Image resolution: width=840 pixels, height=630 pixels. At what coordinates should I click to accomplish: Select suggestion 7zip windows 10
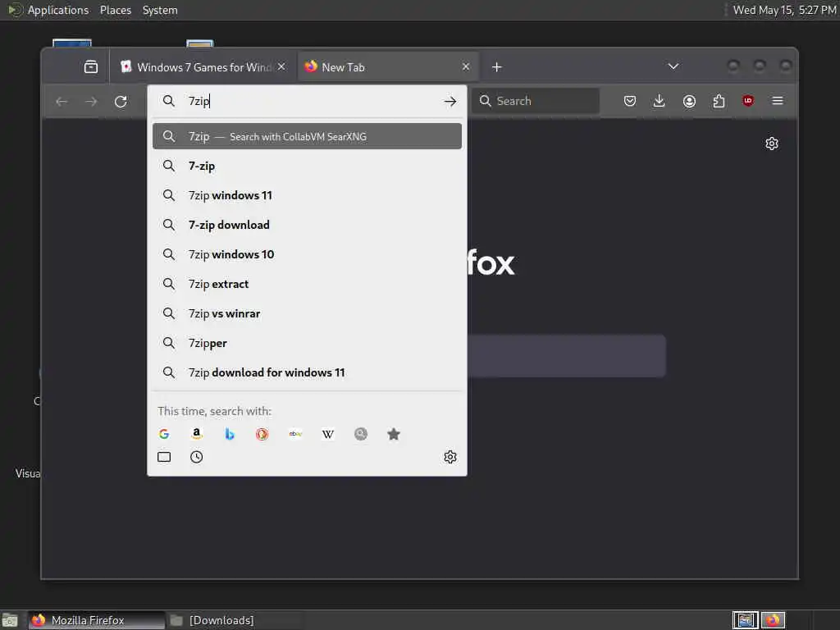pos(307,254)
